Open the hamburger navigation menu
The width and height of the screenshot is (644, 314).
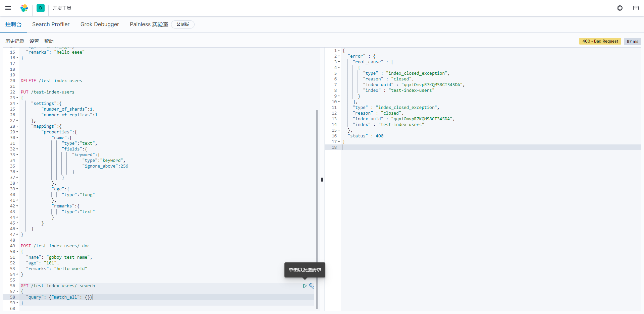pos(8,8)
